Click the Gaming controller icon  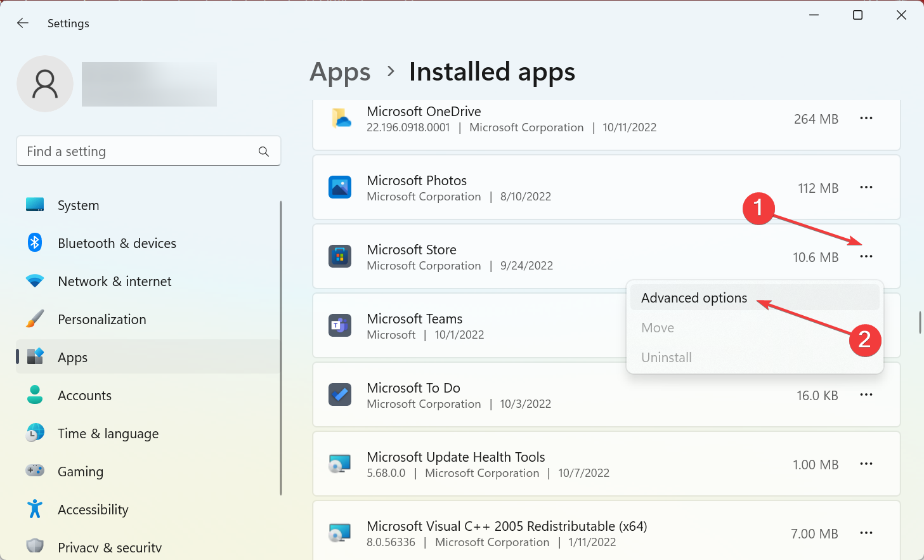coord(35,471)
